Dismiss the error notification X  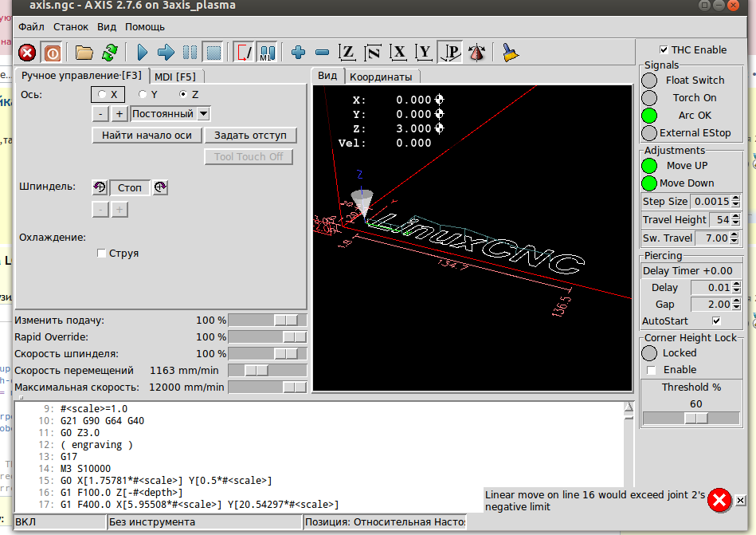[x=741, y=500]
